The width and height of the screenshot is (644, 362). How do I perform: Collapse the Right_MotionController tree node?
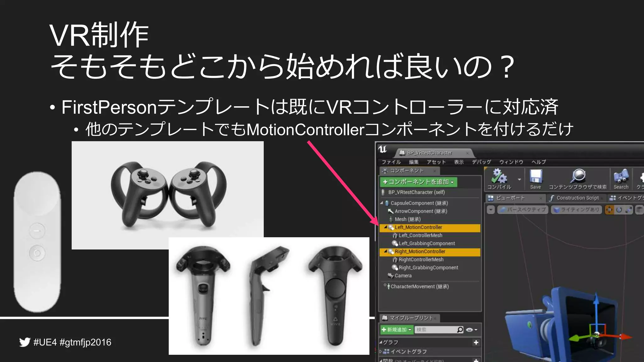coord(385,251)
